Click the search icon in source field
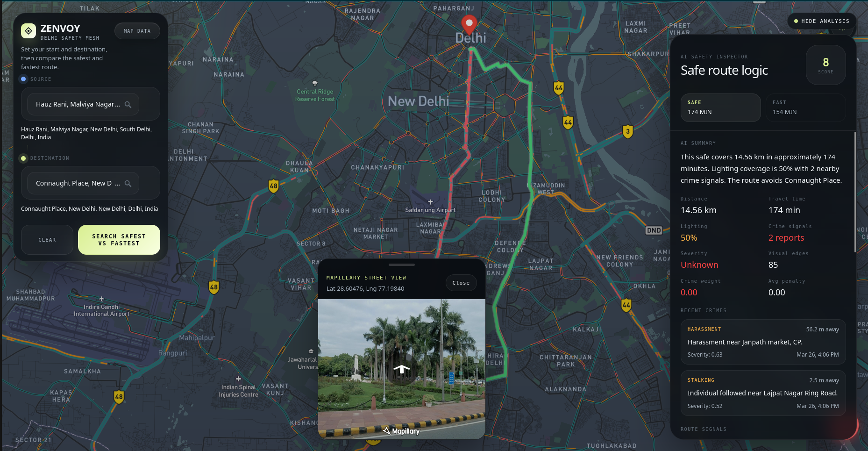Image resolution: width=868 pixels, height=451 pixels. [x=128, y=105]
